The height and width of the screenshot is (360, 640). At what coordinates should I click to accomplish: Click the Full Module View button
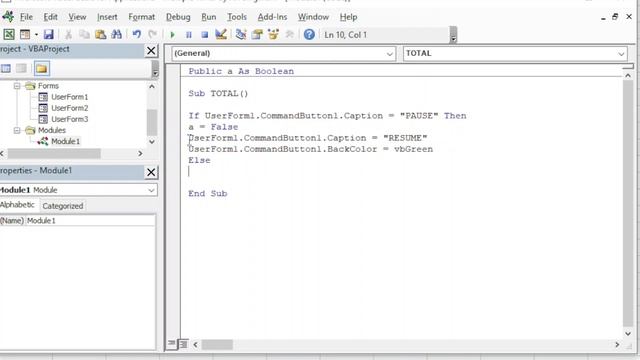click(x=183, y=344)
